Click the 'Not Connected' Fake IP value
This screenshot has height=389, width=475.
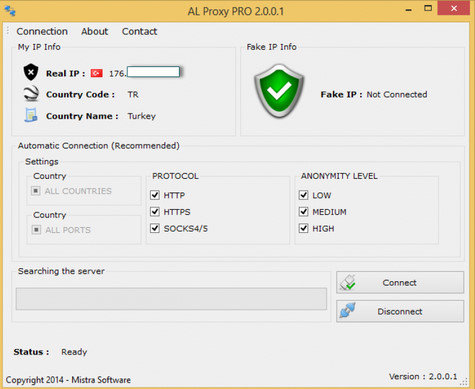[397, 95]
